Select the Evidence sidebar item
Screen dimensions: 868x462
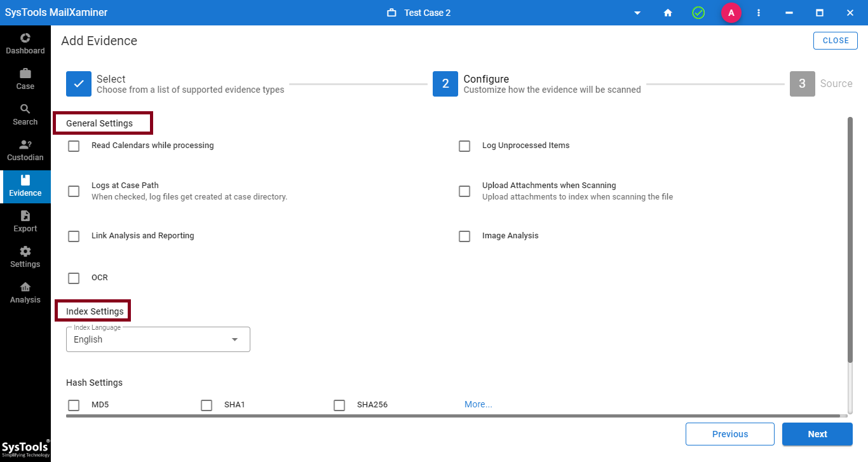click(x=25, y=186)
